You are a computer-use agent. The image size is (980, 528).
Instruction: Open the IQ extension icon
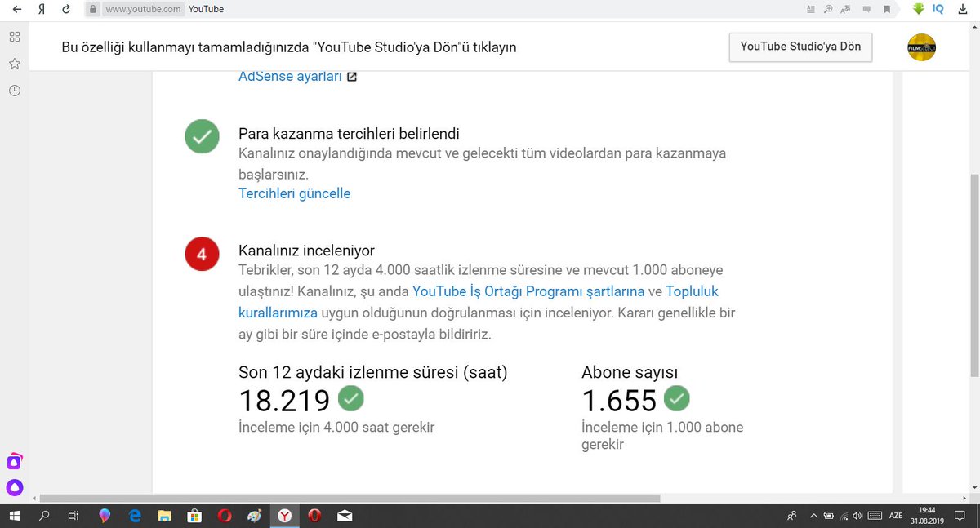pos(938,9)
